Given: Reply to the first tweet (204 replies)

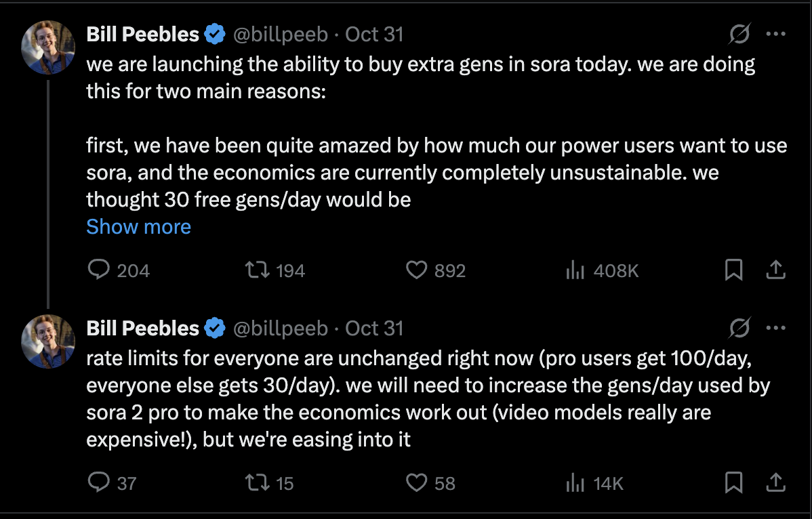Looking at the screenshot, I should [x=100, y=271].
